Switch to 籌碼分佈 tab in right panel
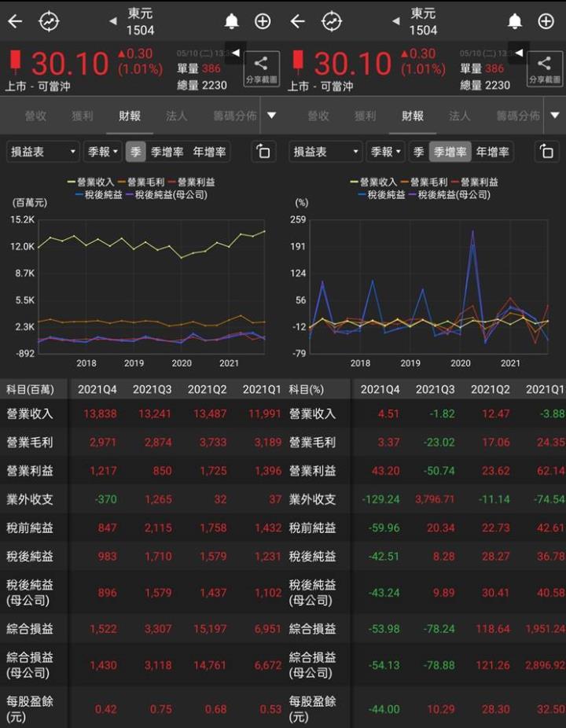The height and width of the screenshot is (728, 566). coord(518,116)
